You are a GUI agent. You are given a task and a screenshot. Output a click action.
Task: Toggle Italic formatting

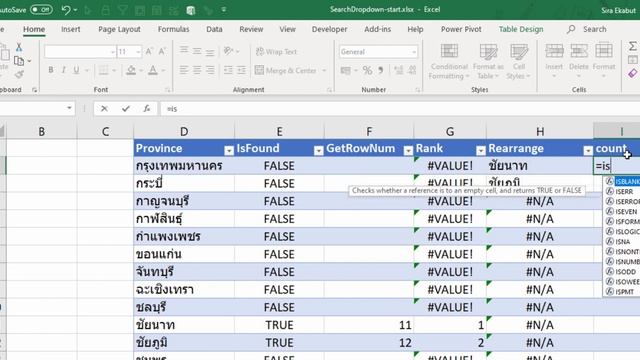[63, 70]
